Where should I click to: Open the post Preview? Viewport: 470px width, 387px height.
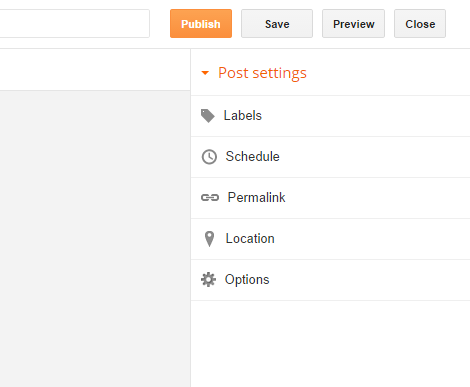click(x=353, y=24)
